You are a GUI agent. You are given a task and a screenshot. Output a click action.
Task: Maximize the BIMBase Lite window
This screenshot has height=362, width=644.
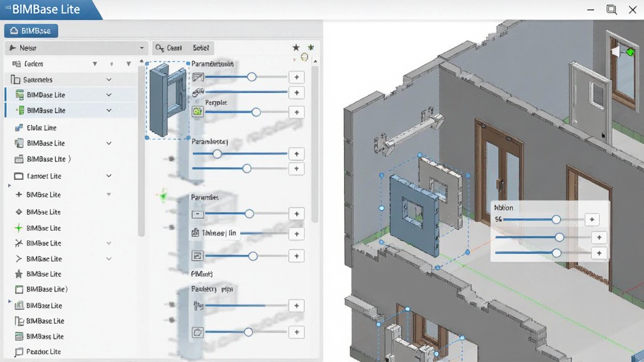click(x=611, y=9)
